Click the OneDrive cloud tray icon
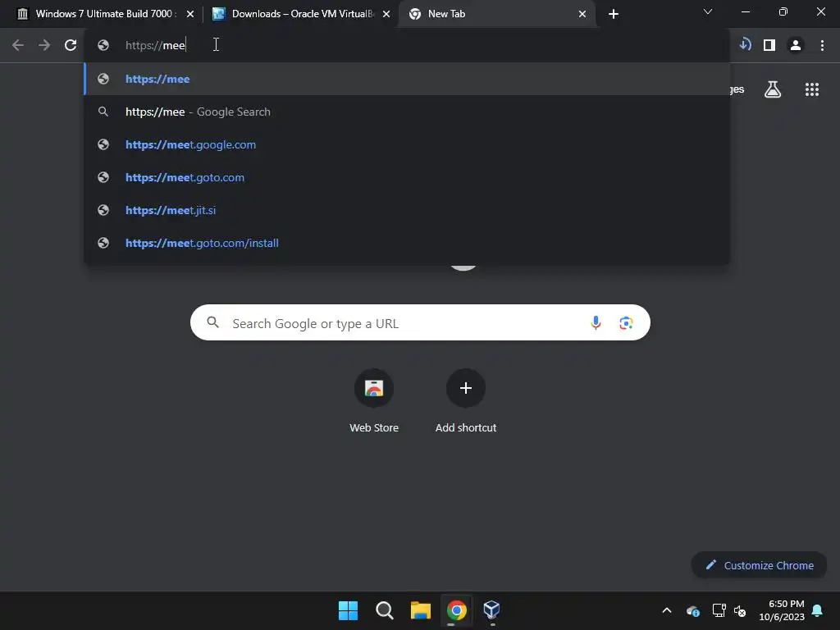This screenshot has height=630, width=840. pos(692,610)
